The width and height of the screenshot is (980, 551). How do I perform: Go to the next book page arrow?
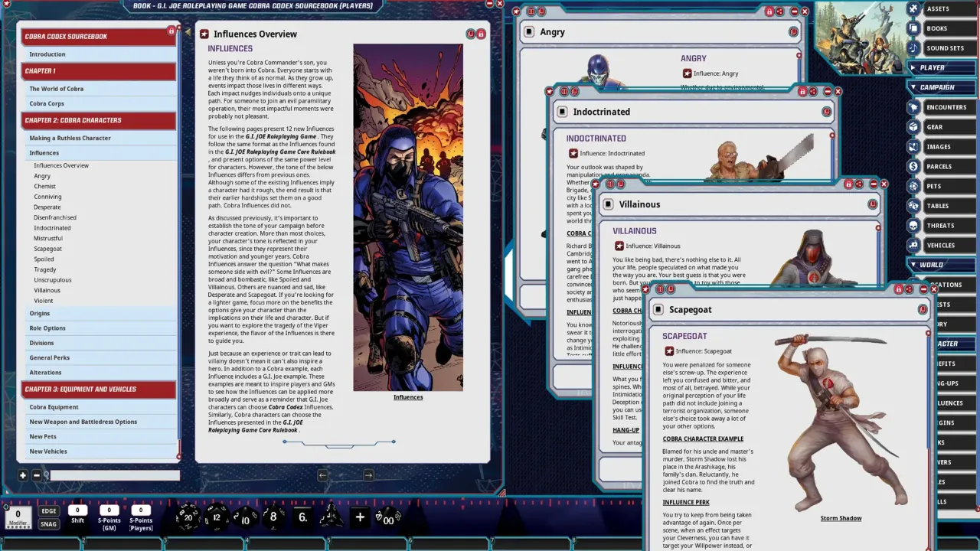pos(368,475)
